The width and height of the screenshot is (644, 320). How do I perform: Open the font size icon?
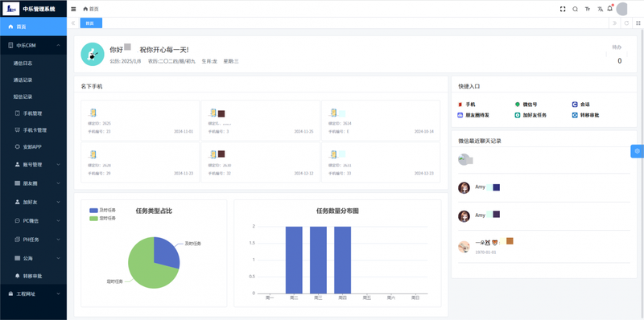[588, 9]
